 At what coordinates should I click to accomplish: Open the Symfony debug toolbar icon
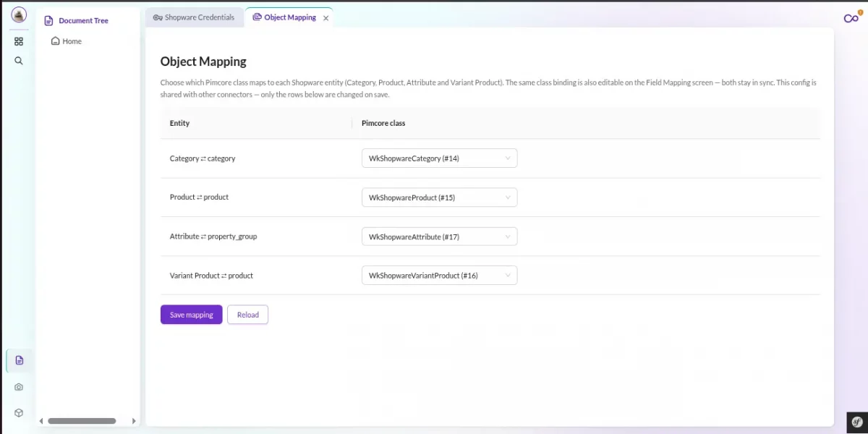[x=857, y=421]
